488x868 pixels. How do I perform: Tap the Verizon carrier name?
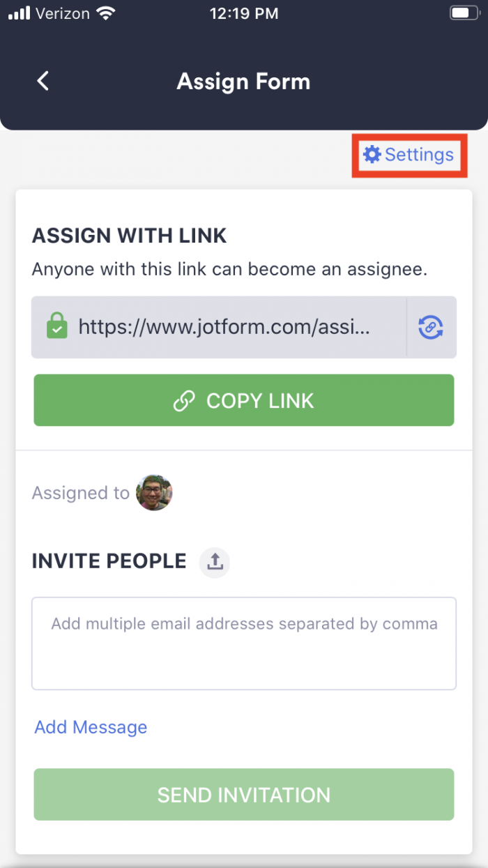63,13
